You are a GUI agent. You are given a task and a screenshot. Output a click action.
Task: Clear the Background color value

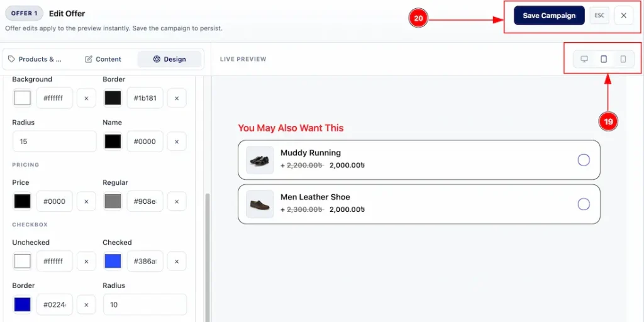[x=86, y=98]
